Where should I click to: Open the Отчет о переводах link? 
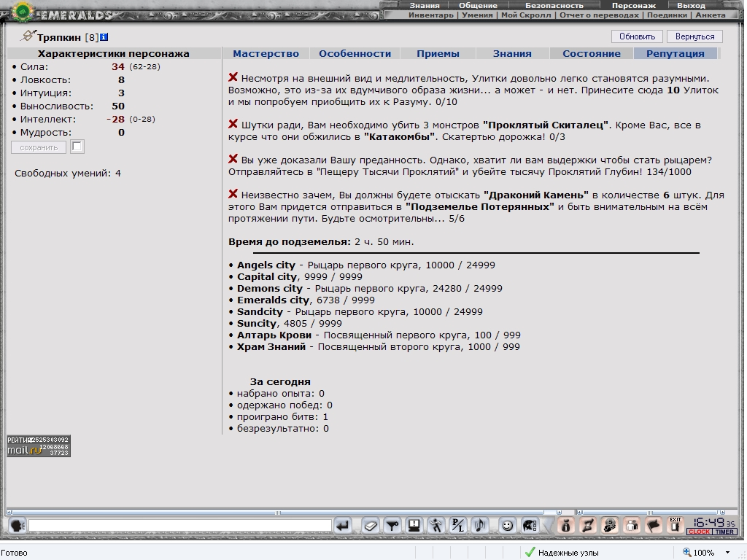(600, 15)
